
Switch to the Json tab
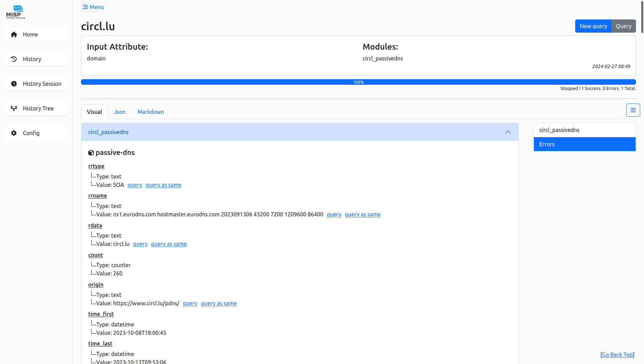[120, 112]
